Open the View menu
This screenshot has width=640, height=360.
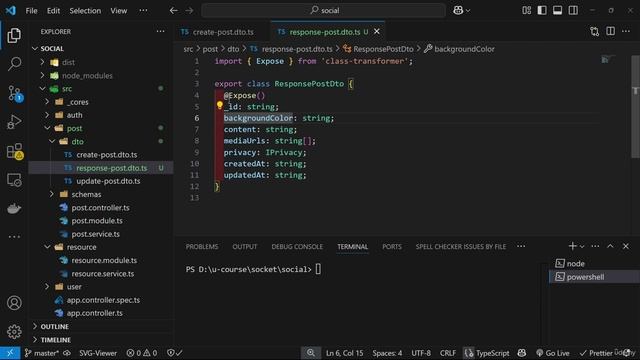tap(119, 11)
